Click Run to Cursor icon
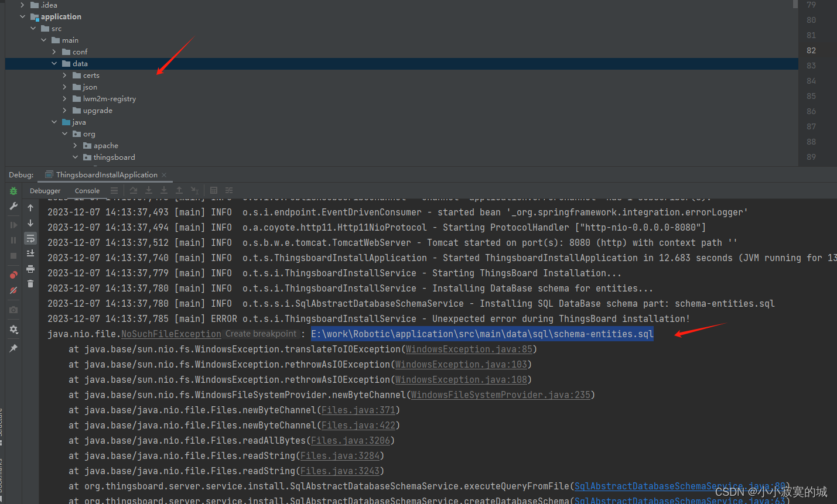Viewport: 837px width, 504px height. pos(194,191)
